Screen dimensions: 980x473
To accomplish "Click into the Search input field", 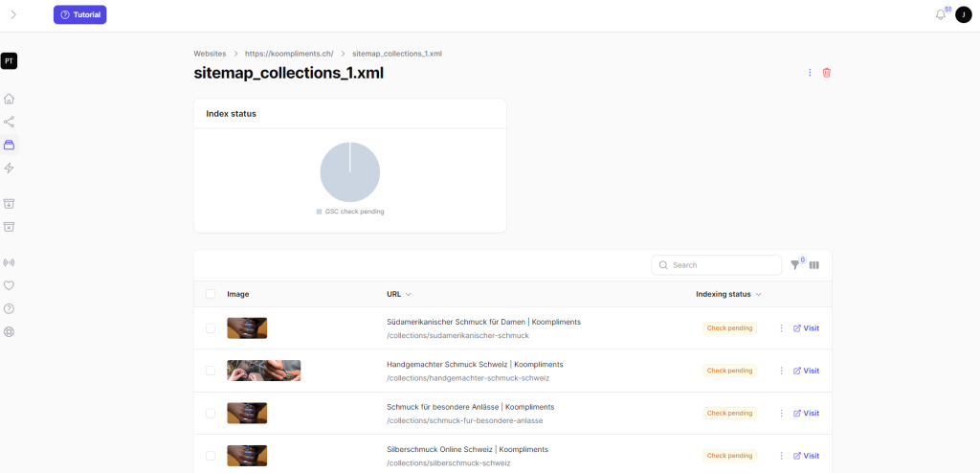I will pos(724,265).
